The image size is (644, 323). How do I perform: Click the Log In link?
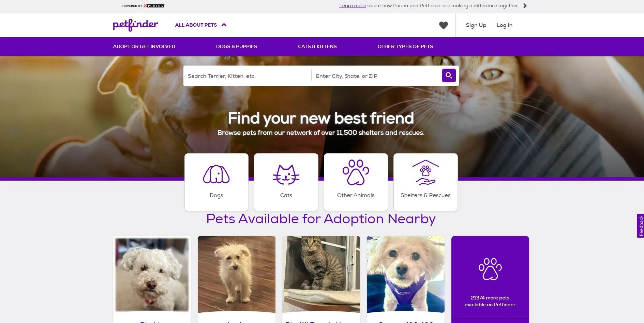coord(504,25)
